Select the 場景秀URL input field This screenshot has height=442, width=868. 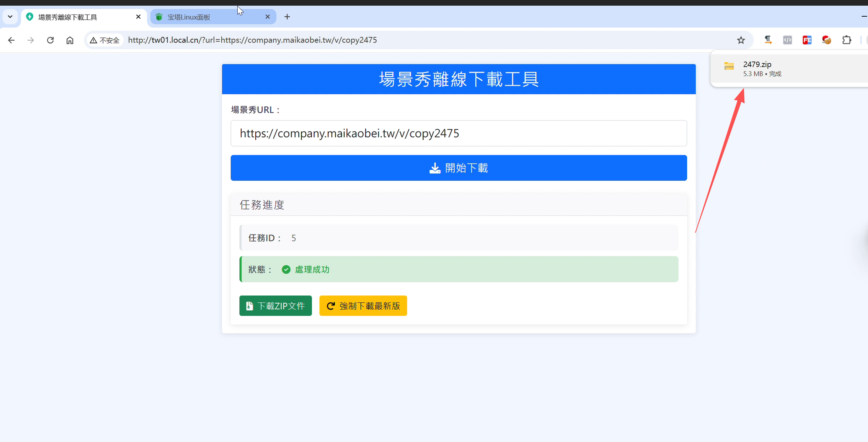[458, 133]
